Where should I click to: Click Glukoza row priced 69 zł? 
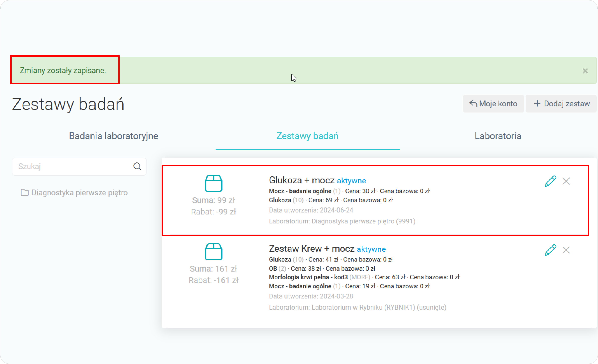point(330,200)
